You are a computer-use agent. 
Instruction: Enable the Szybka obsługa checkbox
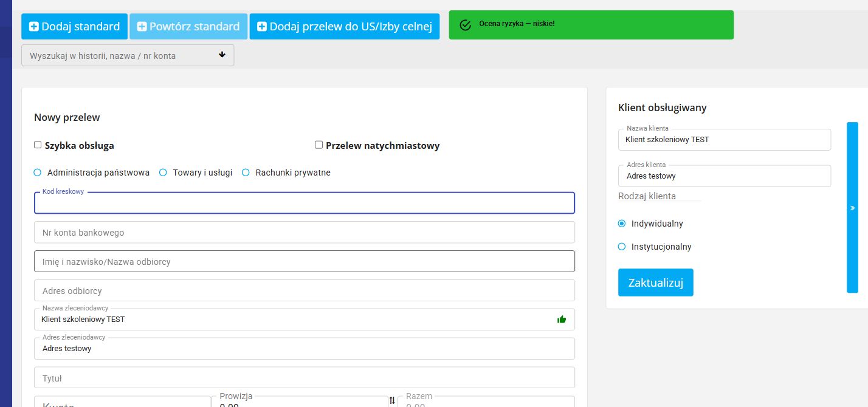pos(38,145)
